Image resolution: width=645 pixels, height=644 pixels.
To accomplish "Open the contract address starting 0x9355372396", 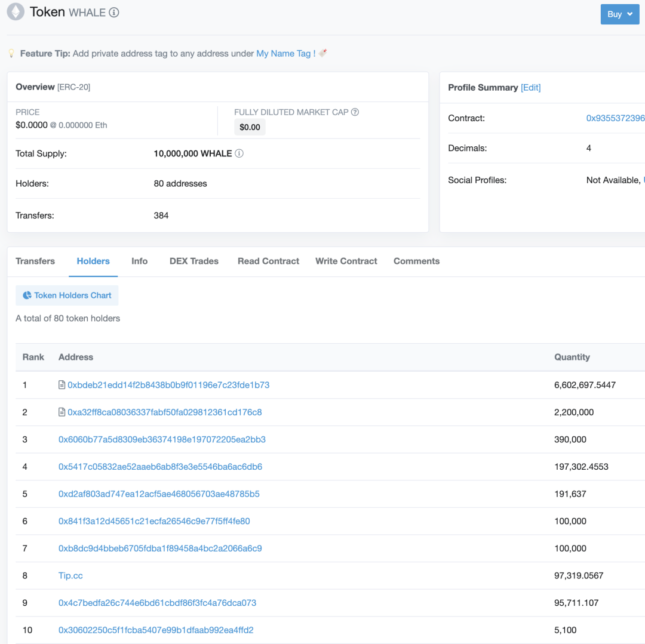I will pyautogui.click(x=615, y=118).
